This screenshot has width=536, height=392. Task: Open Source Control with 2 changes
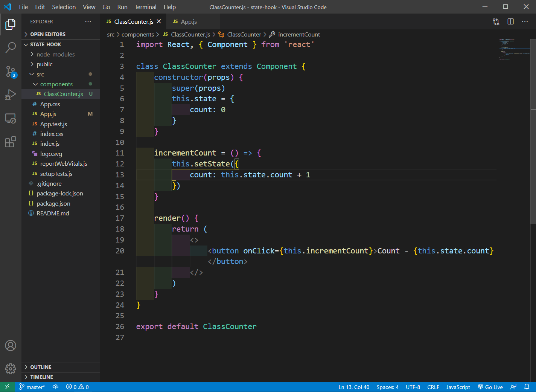(11, 71)
